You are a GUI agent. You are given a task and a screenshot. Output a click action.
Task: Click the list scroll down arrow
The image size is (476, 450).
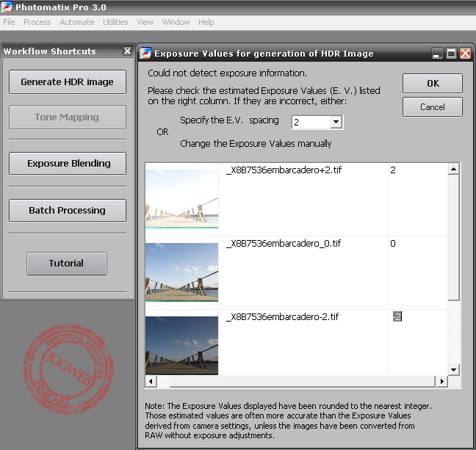coord(453,369)
